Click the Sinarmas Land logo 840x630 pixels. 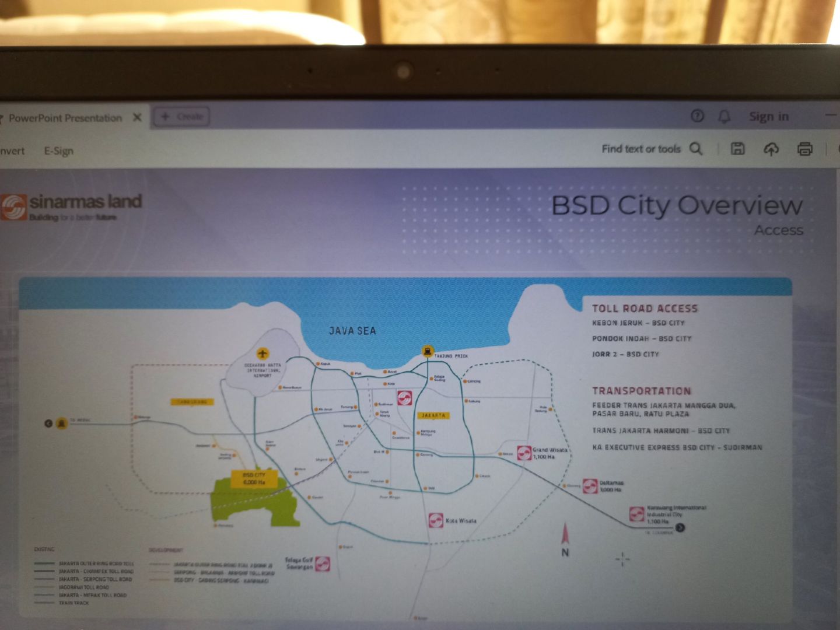coord(71,208)
